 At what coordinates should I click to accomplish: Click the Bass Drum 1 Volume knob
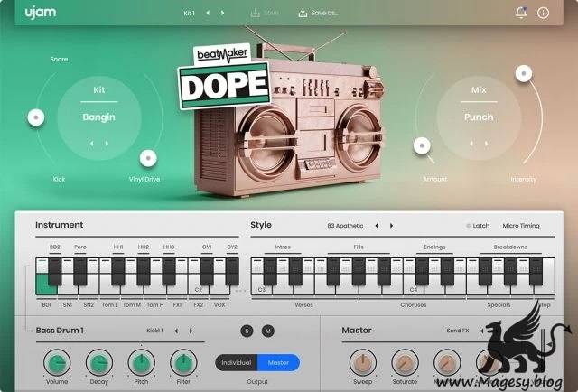click(x=57, y=363)
